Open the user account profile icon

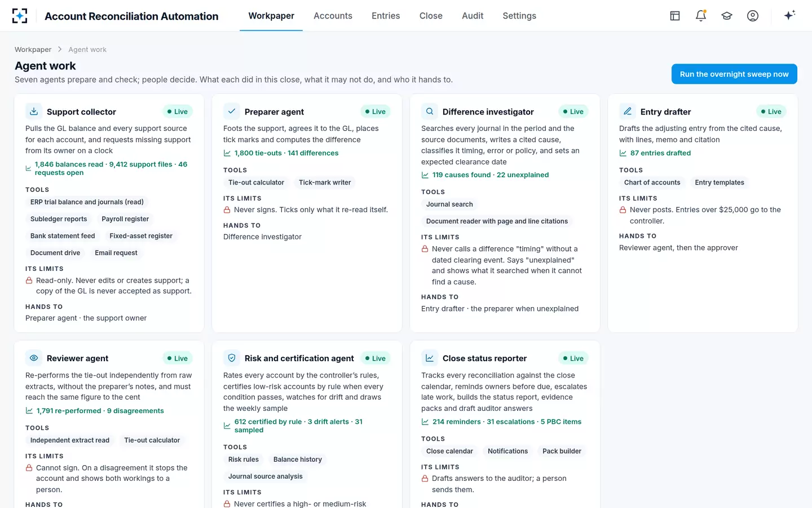pos(753,16)
